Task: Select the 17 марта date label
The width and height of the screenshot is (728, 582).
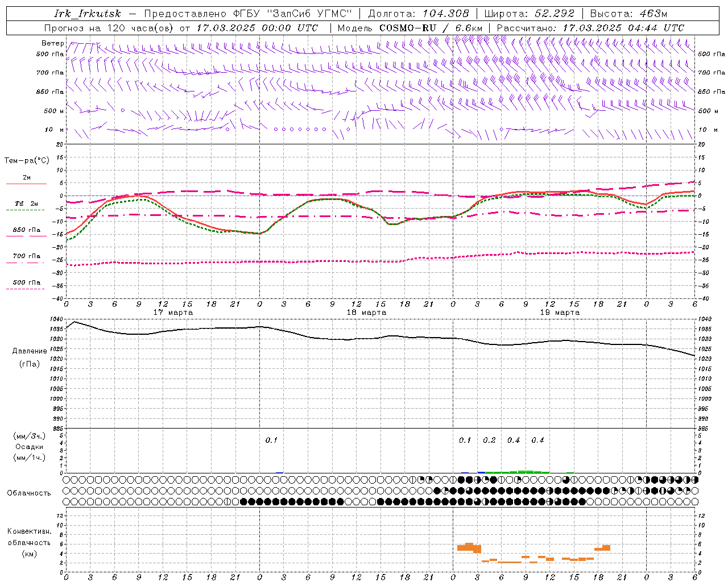Action: pyautogui.click(x=173, y=313)
